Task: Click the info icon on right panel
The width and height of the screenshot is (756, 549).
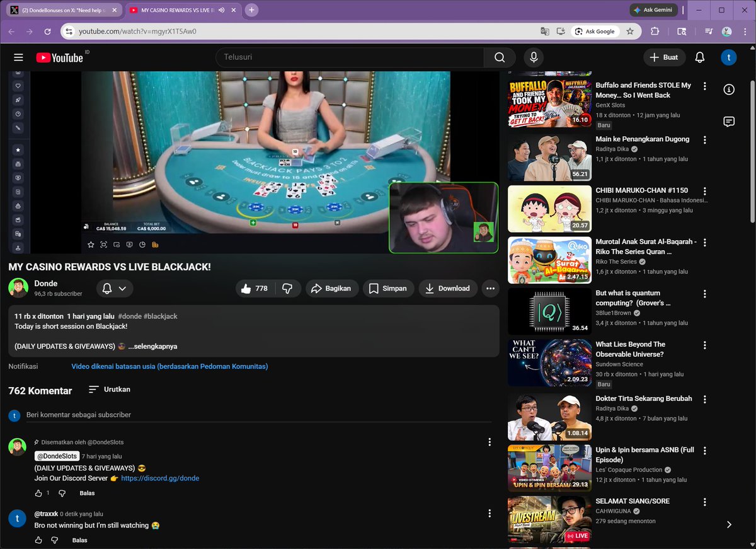Action: (729, 90)
